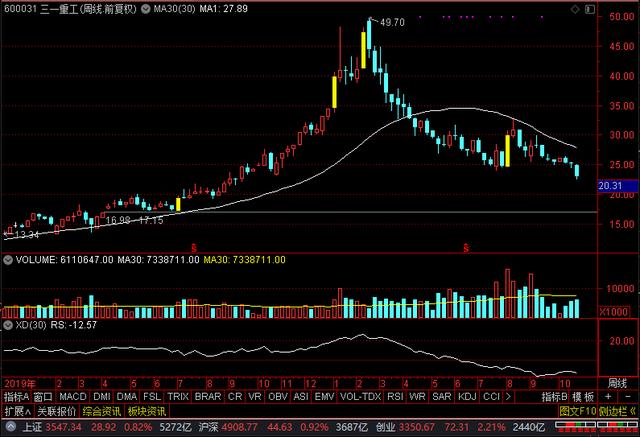Select the TRIX indicator tab
This screenshot has height=437, width=640.
point(178,397)
